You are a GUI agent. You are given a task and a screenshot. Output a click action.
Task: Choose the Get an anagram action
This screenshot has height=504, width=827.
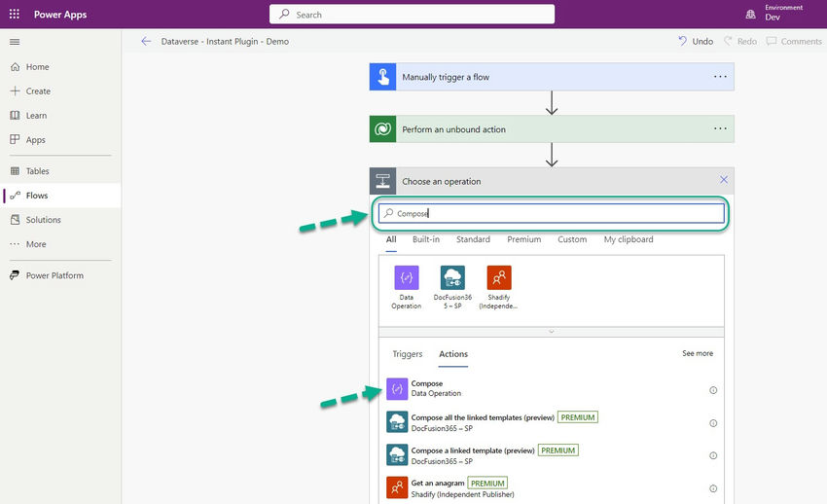(551, 488)
